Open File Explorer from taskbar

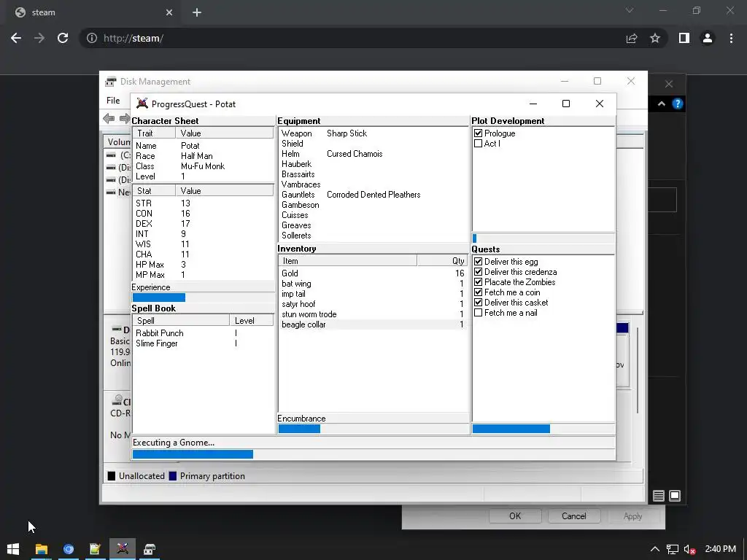tap(42, 549)
